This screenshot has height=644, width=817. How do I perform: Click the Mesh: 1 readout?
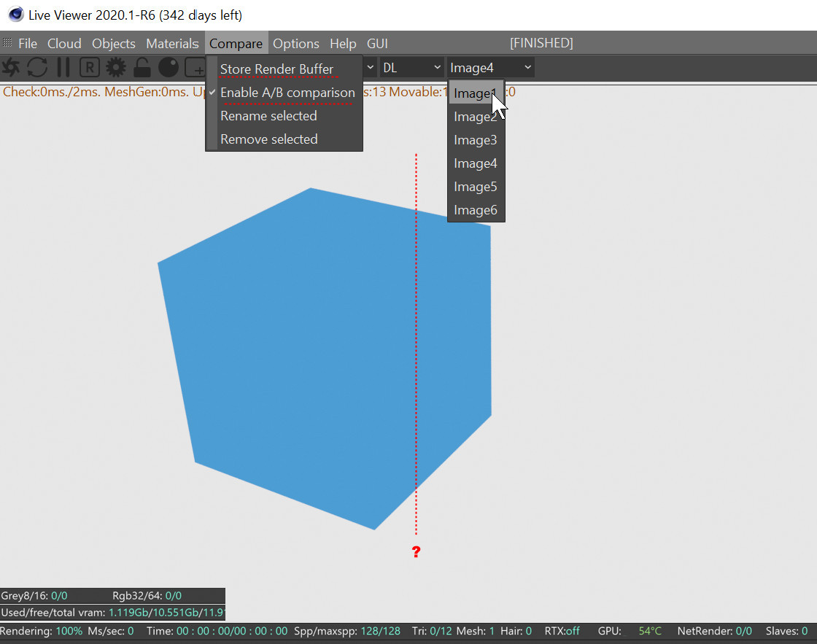(475, 631)
